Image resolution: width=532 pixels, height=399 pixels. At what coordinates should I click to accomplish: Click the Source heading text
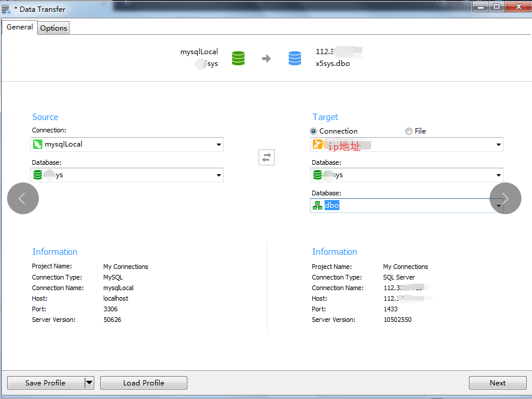click(45, 117)
